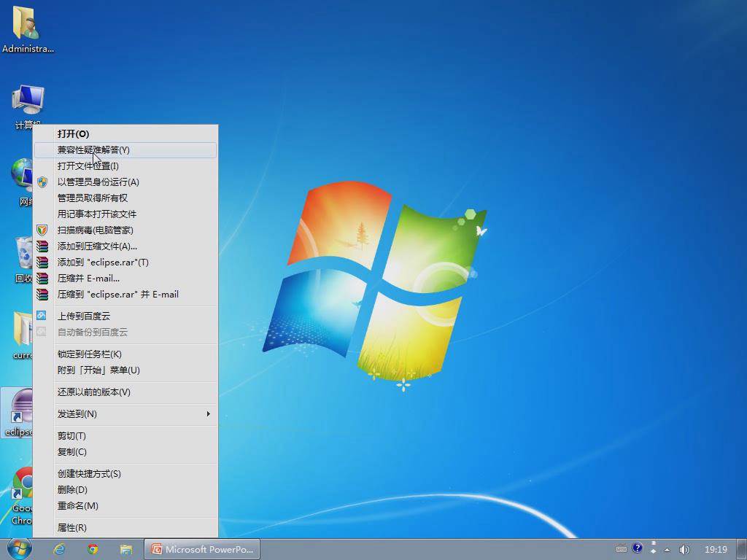Image resolution: width=747 pixels, height=560 pixels.
Task: Click the taskbar clock showing 19:19
Action: point(716,549)
